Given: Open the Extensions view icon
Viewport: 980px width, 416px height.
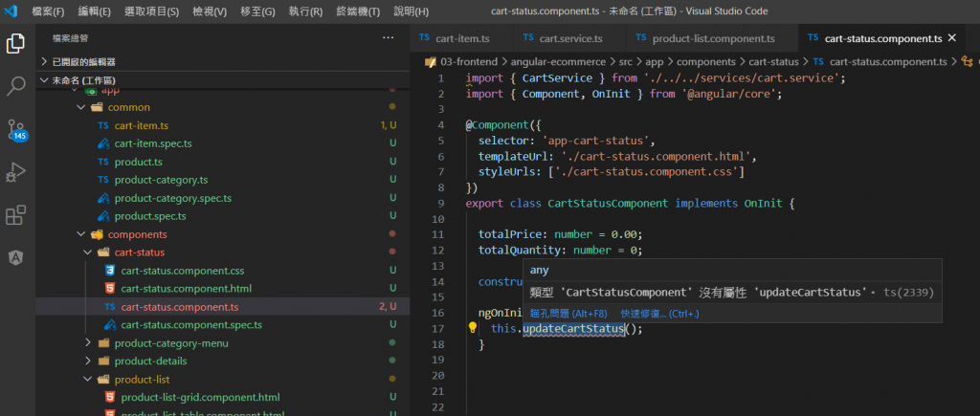Looking at the screenshot, I should coord(15,215).
